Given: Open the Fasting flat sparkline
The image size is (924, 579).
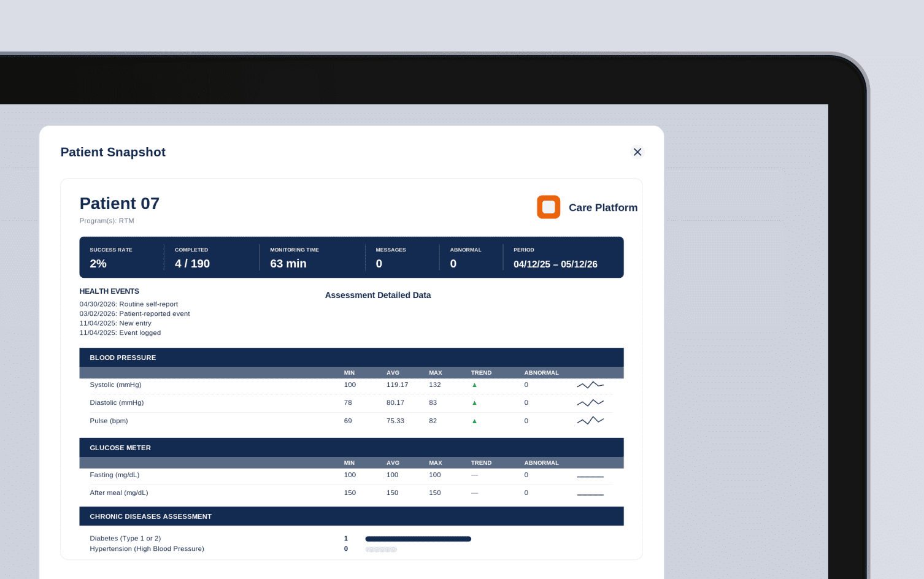Looking at the screenshot, I should click(x=590, y=477).
